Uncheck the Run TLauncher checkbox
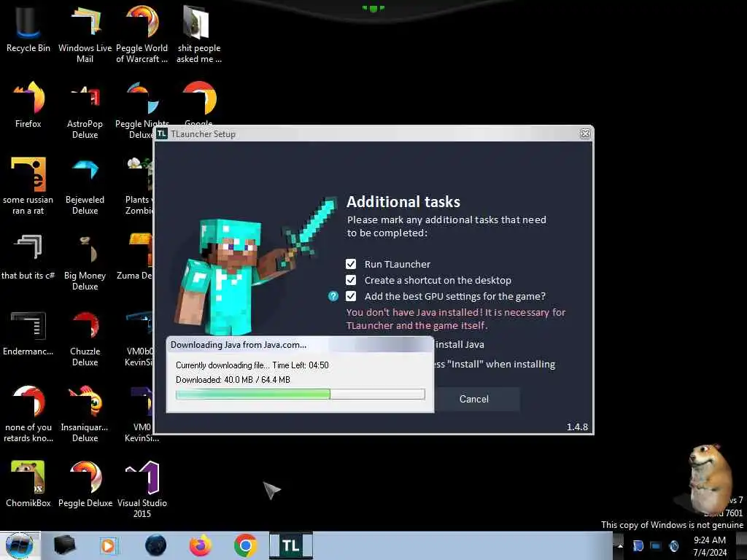747x560 pixels. pyautogui.click(x=351, y=264)
